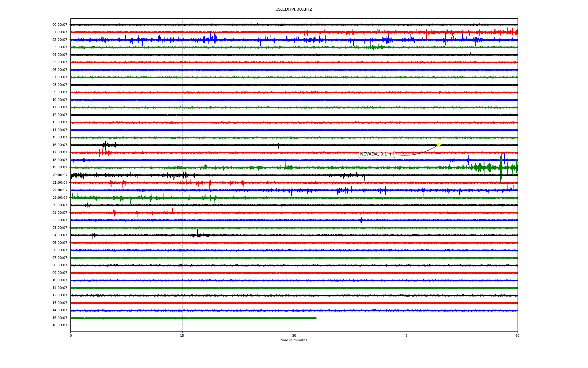The image size is (588, 368).
Task: Click the "time in minutes" axis label
Action: [x=293, y=340]
